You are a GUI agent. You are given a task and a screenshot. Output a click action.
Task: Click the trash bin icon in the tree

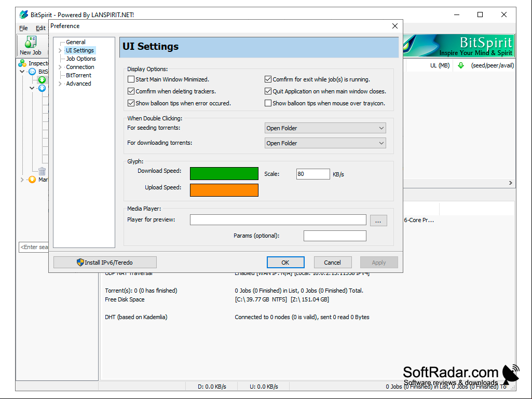pos(42,171)
